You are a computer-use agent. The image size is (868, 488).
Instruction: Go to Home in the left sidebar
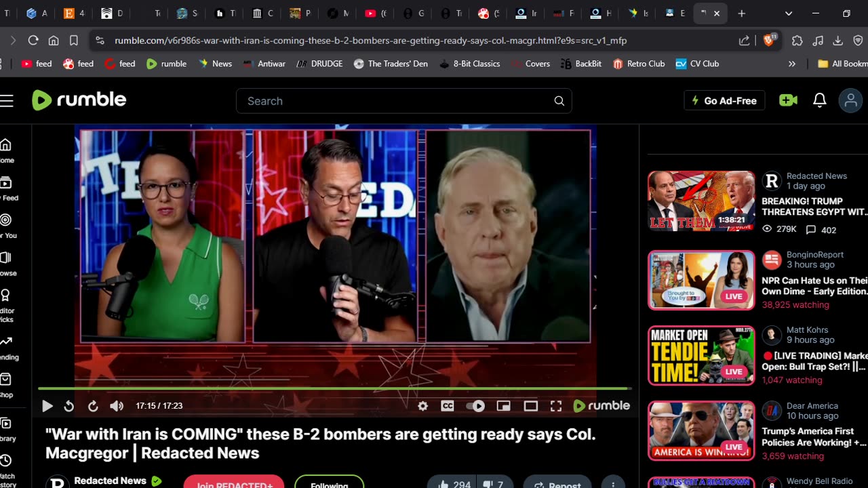[5, 150]
